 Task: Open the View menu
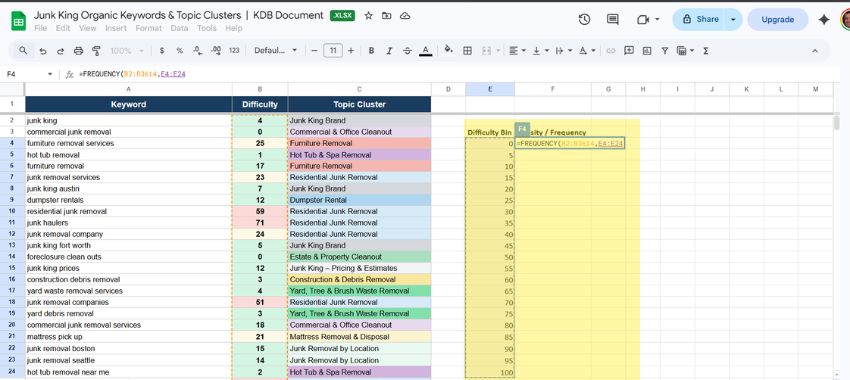(x=87, y=28)
